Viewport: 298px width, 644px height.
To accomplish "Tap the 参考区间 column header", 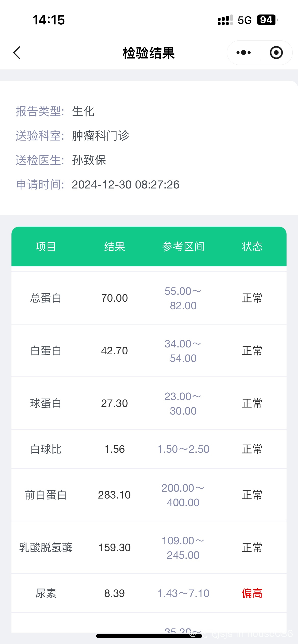I will [x=183, y=247].
